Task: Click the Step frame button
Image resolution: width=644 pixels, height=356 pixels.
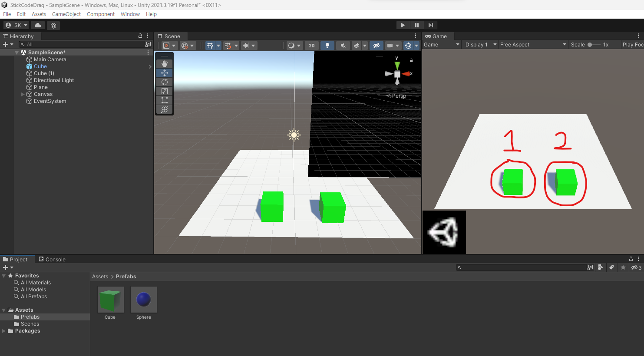Action: pos(431,25)
